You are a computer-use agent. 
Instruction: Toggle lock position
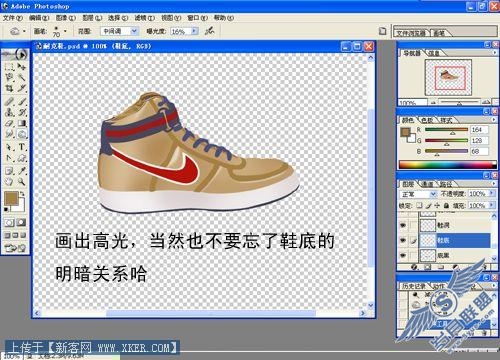pyautogui.click(x=437, y=206)
